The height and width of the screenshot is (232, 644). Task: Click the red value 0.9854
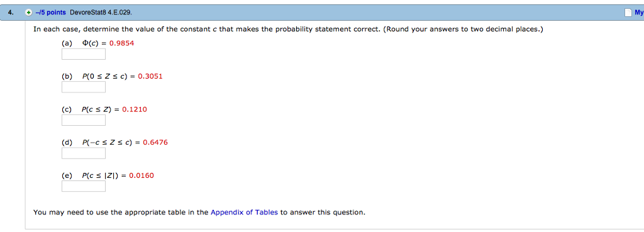[x=122, y=43]
